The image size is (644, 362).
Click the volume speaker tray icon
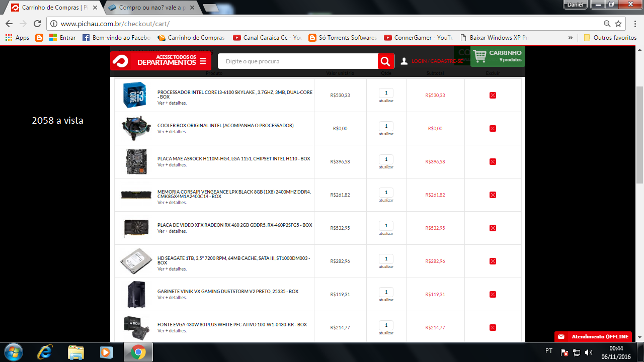[x=589, y=352]
